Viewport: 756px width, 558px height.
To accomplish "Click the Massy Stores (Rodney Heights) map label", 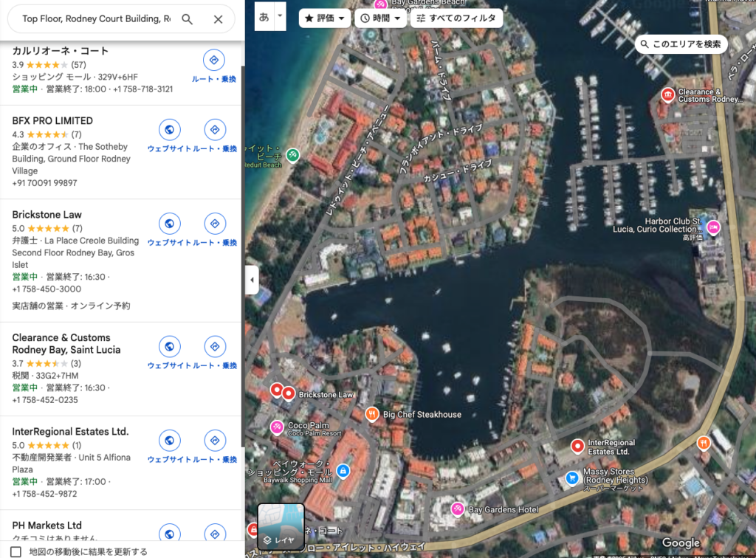I will click(615, 475).
